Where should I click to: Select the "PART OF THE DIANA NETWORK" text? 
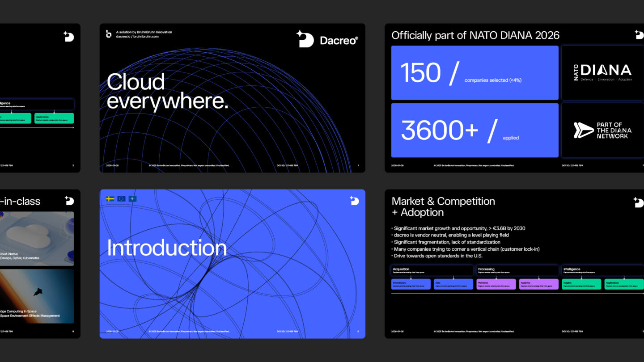pyautogui.click(x=614, y=130)
